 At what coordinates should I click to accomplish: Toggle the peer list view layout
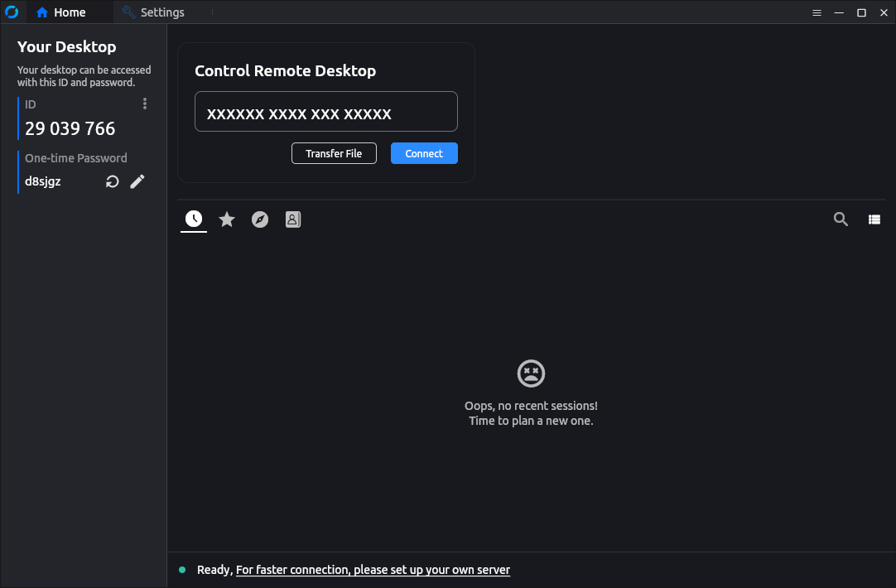coord(874,219)
